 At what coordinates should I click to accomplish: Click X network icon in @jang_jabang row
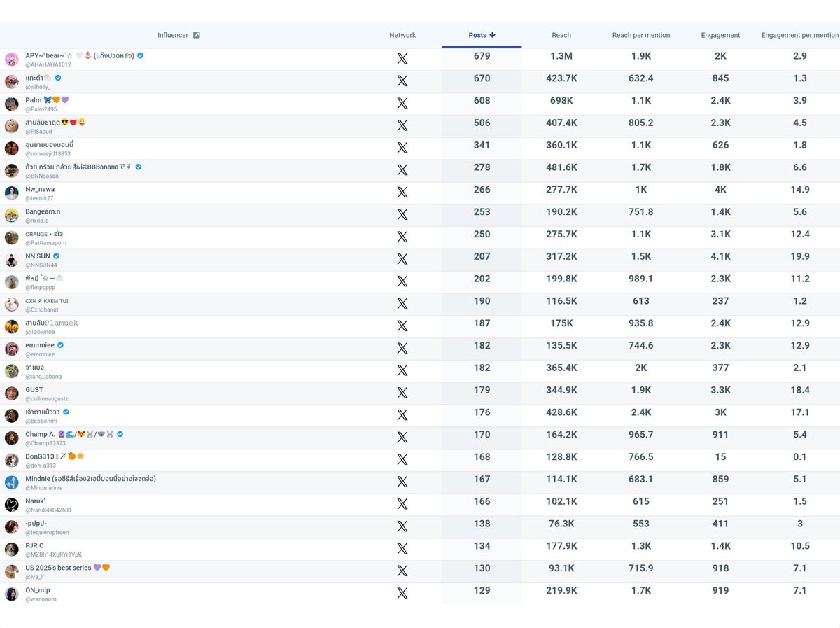click(x=402, y=370)
